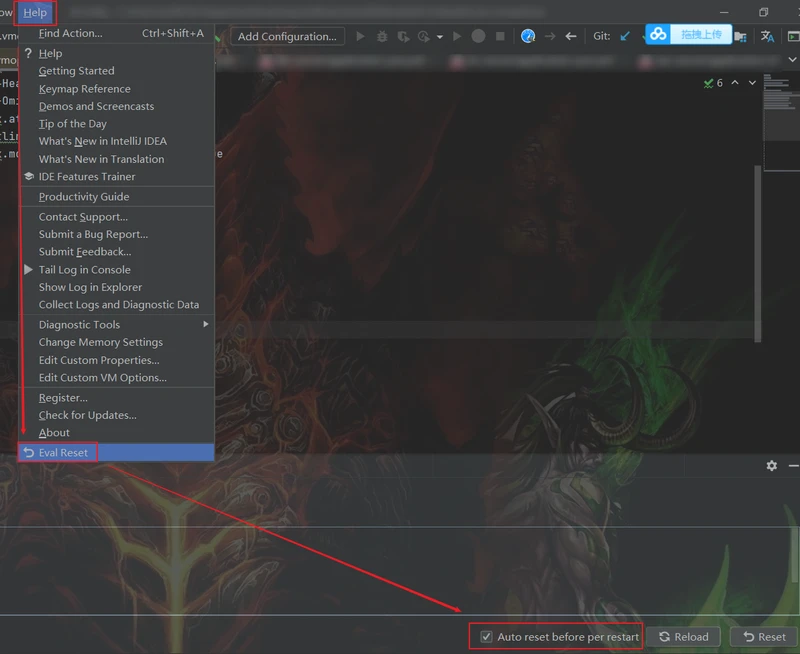Viewport: 800px width, 654px height.
Task: Click the Run (green play) toolbar icon
Action: click(x=360, y=36)
